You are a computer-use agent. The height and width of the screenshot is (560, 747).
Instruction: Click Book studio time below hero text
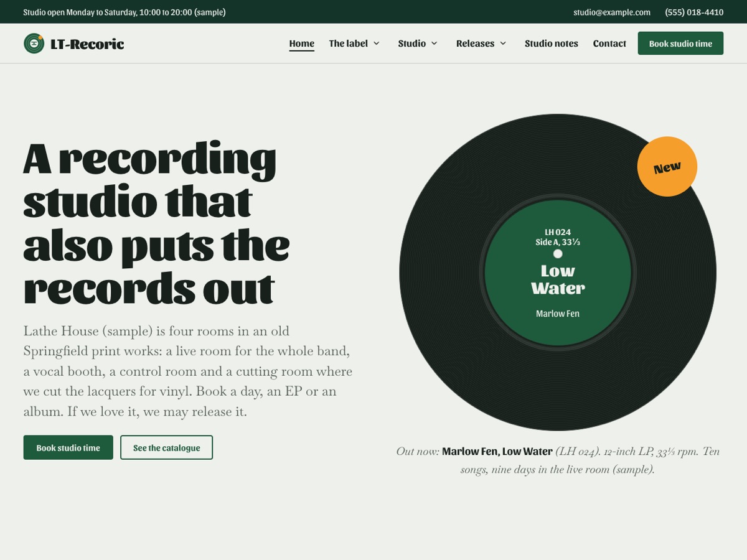click(x=68, y=447)
